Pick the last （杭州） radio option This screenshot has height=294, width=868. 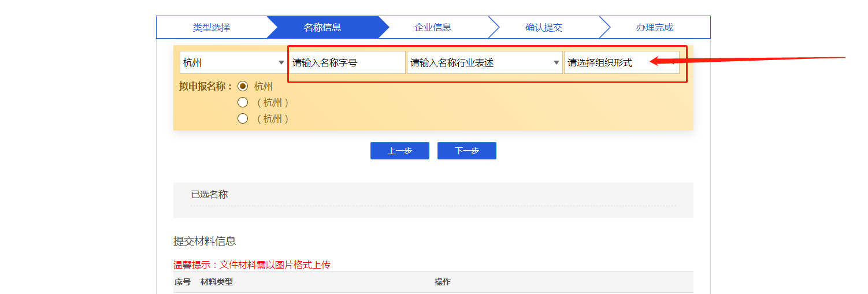(243, 118)
